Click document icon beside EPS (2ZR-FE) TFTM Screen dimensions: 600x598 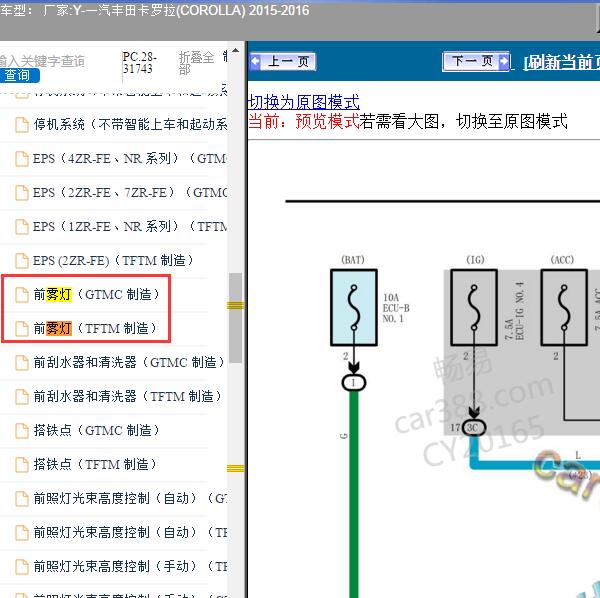coord(22,261)
